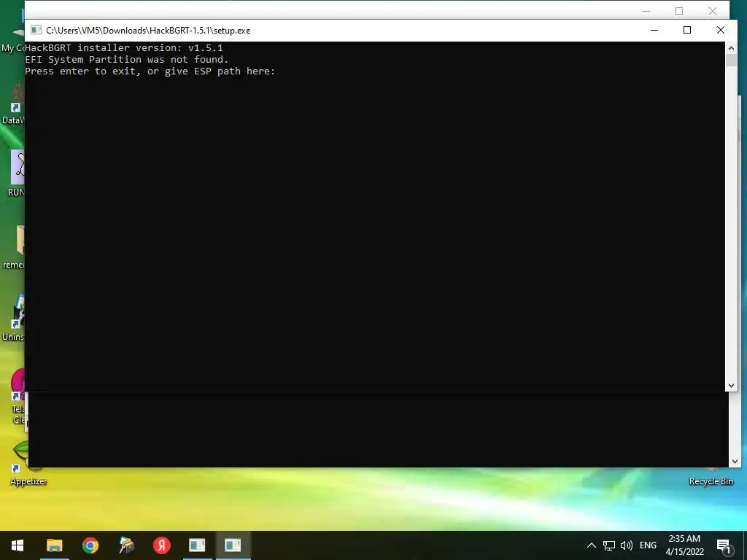Minimize the background window behind the console
Screen dimensions: 747x560
click(x=646, y=11)
